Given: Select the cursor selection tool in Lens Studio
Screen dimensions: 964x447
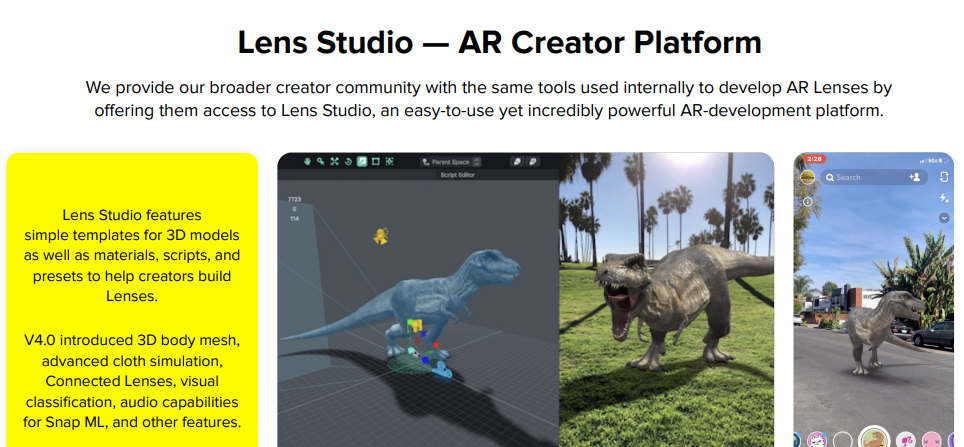Looking at the screenshot, I should (320, 162).
